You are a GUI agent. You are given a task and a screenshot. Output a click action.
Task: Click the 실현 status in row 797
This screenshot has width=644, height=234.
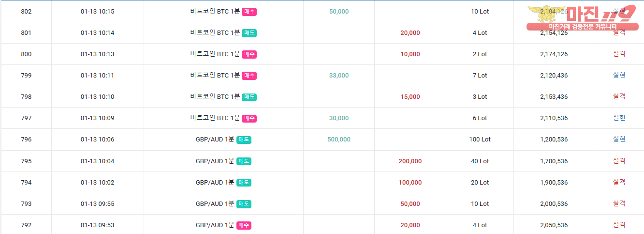619,118
